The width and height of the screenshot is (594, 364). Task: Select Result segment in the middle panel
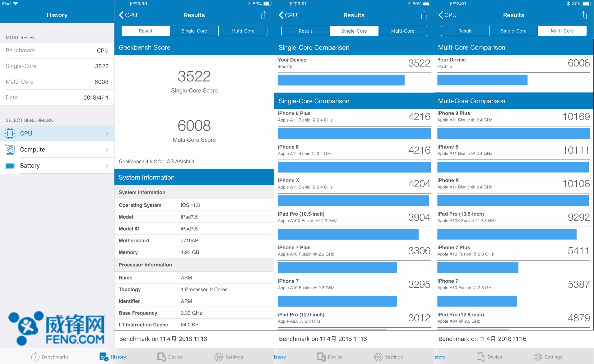(x=305, y=31)
